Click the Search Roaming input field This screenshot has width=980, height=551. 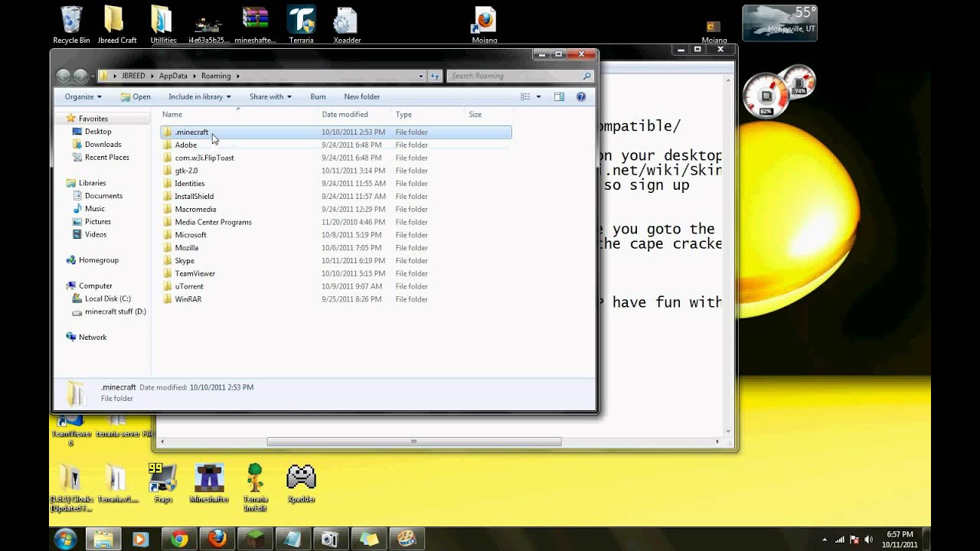(x=514, y=76)
